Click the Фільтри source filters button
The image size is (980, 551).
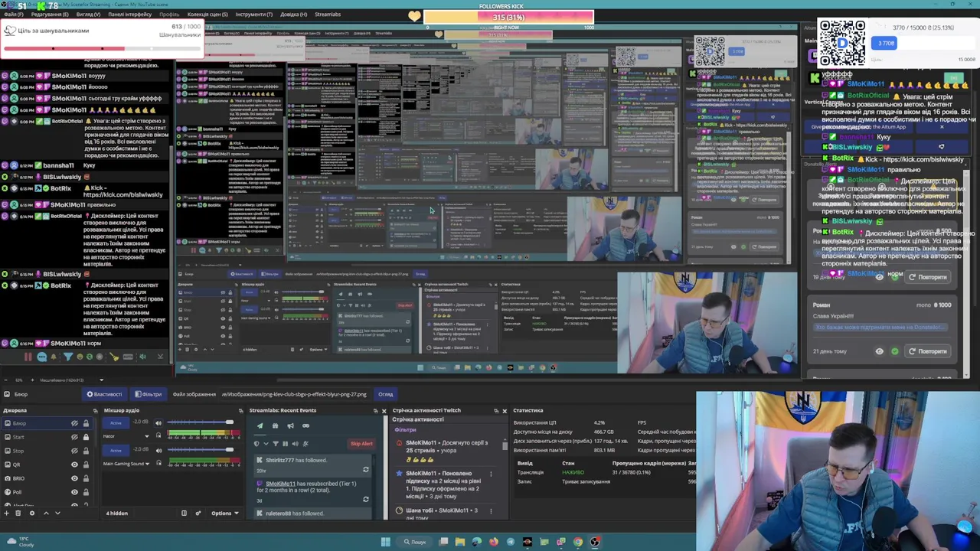pos(148,394)
